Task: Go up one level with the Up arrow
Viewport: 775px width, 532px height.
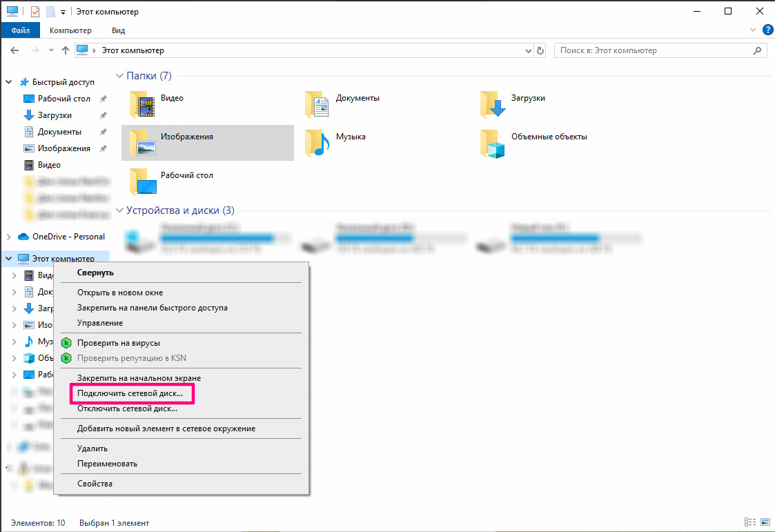Action: [66, 50]
